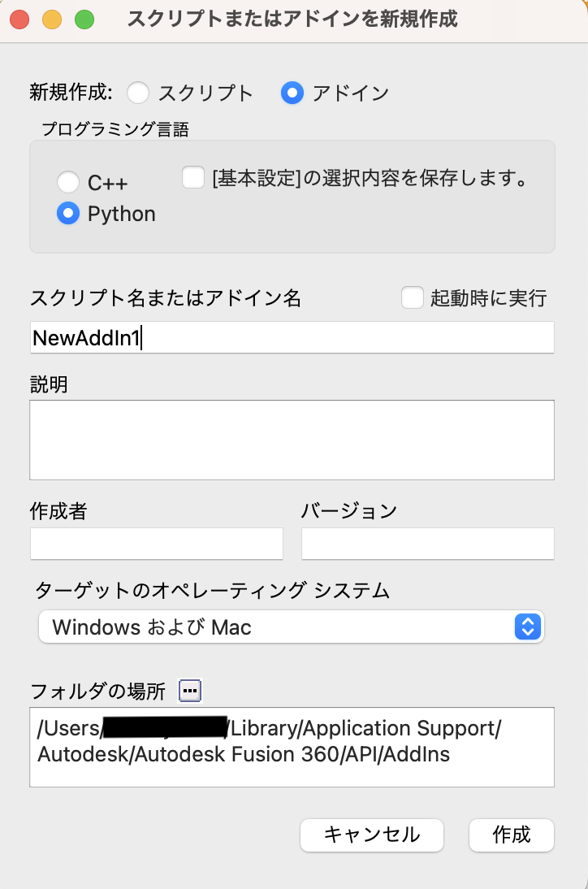Click the キャンセル button
588x889 pixels.
tap(372, 835)
